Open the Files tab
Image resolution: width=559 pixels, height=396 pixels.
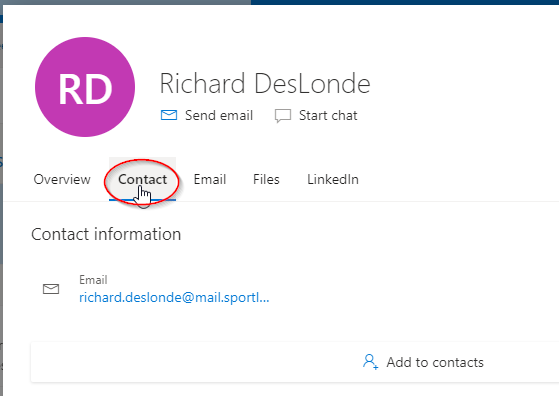point(266,179)
